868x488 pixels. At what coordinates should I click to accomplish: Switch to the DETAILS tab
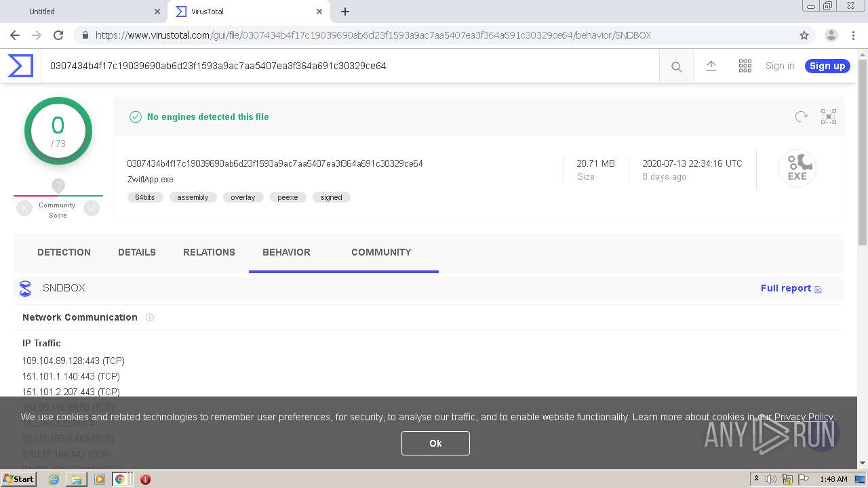[x=137, y=252]
